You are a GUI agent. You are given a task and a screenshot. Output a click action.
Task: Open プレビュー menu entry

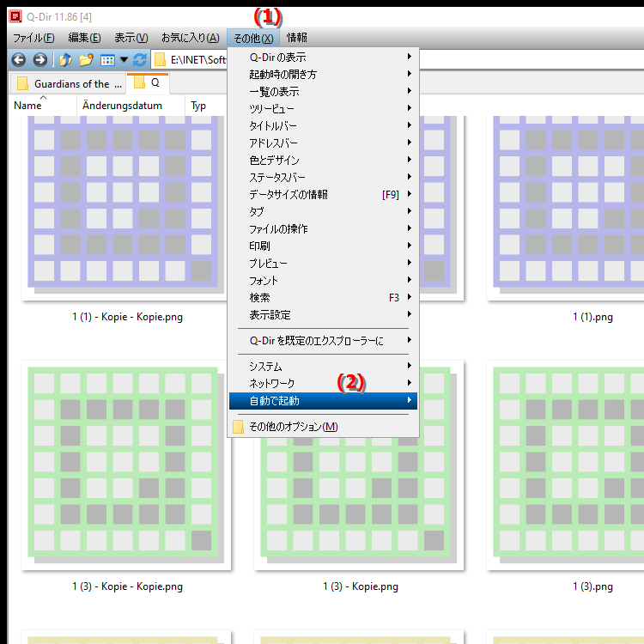coord(323,264)
